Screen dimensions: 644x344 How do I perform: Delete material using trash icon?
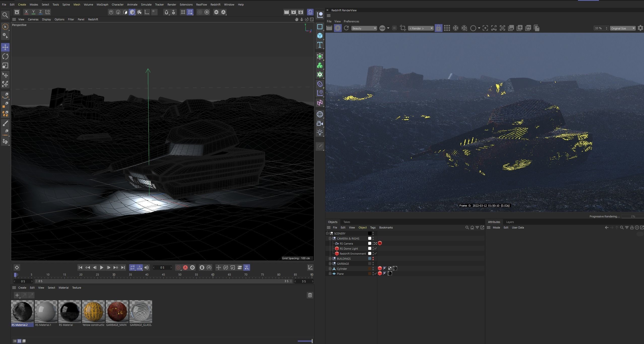310,295
